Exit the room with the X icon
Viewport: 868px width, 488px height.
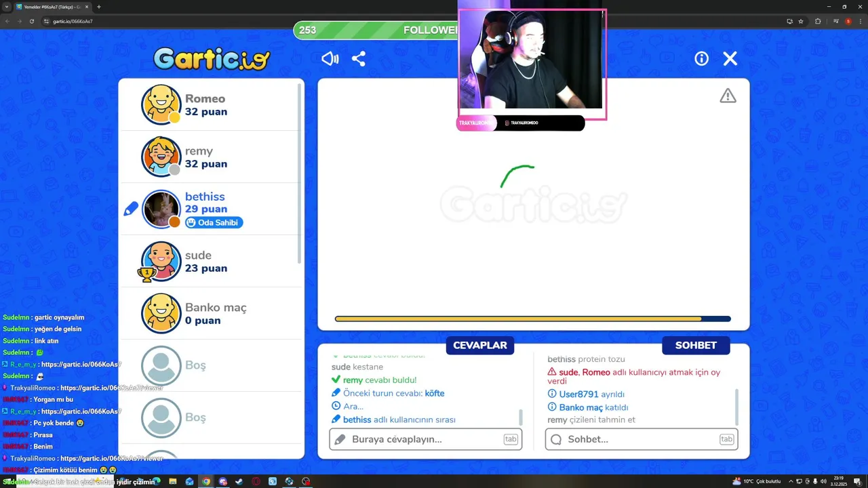click(x=730, y=59)
